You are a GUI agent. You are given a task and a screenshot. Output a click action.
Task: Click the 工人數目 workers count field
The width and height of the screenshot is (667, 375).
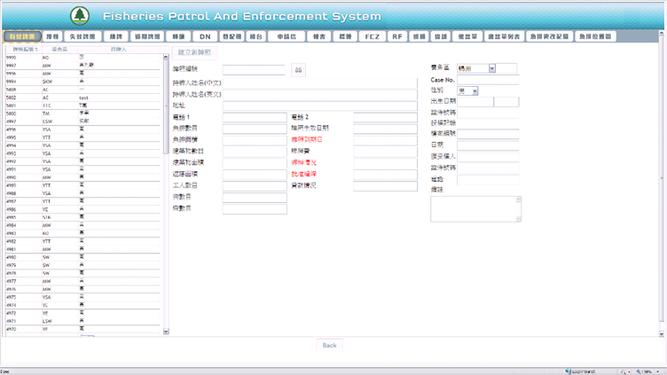(x=254, y=186)
